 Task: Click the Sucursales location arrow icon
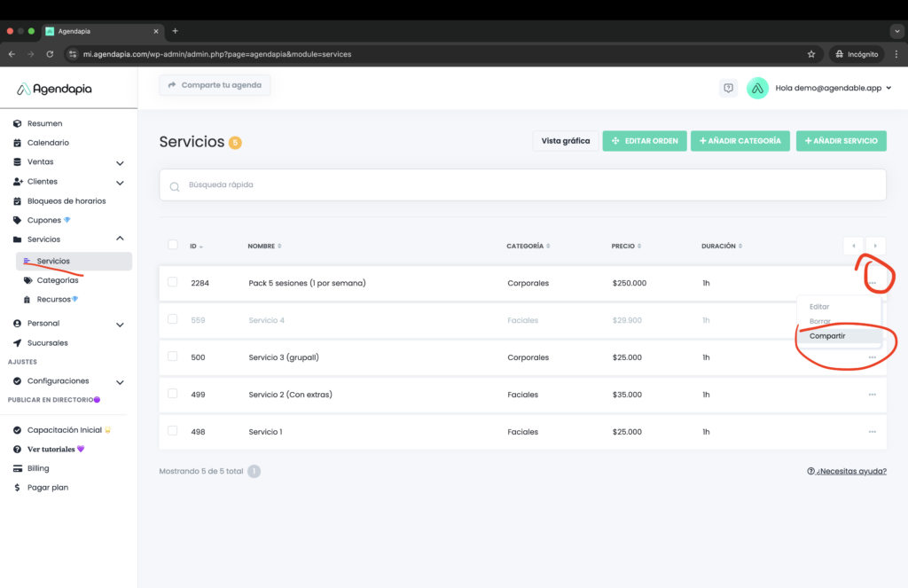point(18,343)
